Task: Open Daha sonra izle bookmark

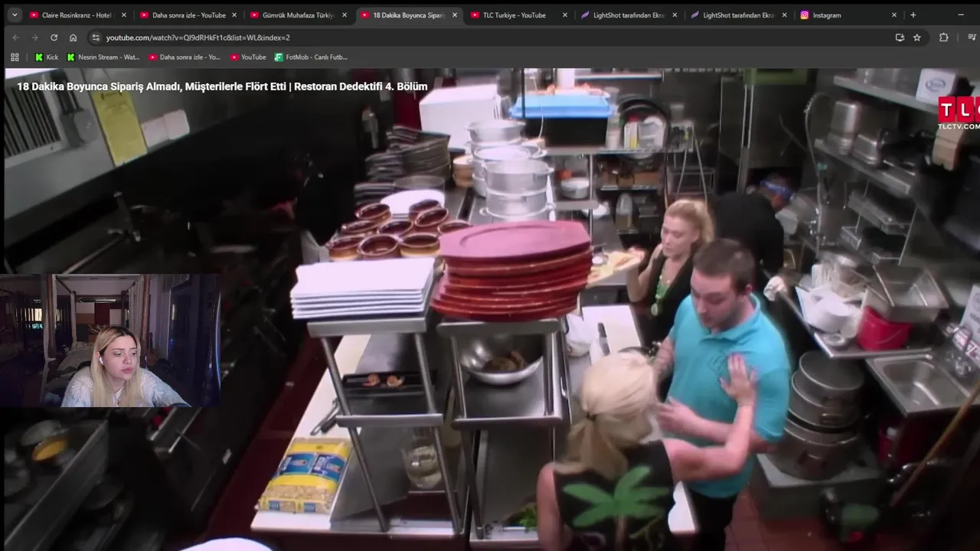Action: coord(185,57)
